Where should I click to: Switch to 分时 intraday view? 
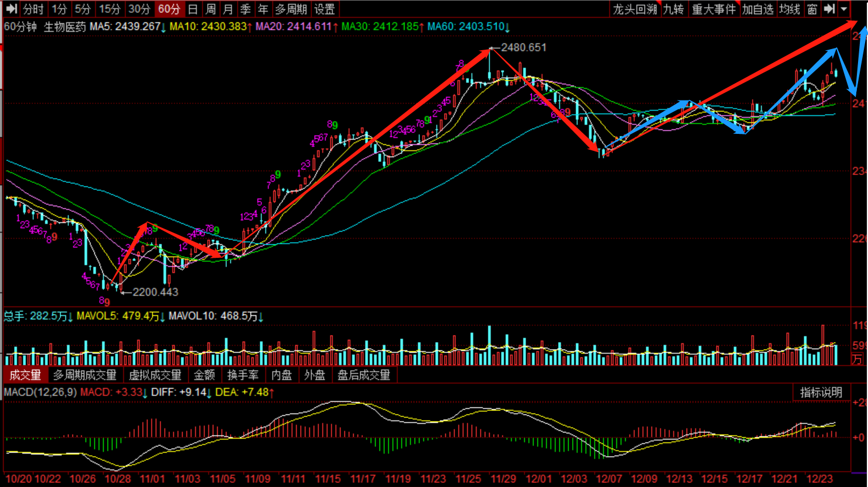[x=33, y=9]
